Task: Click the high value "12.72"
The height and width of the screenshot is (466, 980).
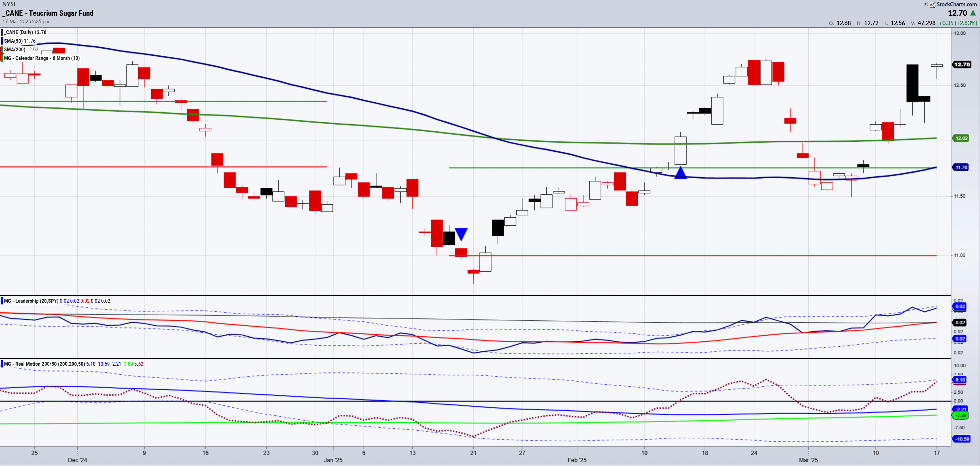Action: (871, 23)
